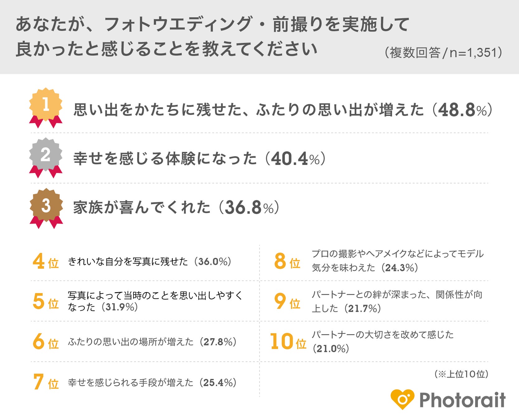Click the きれいな自分を写真に残せた 36.0% entry
The height and width of the screenshot is (420, 519).
(x=149, y=262)
